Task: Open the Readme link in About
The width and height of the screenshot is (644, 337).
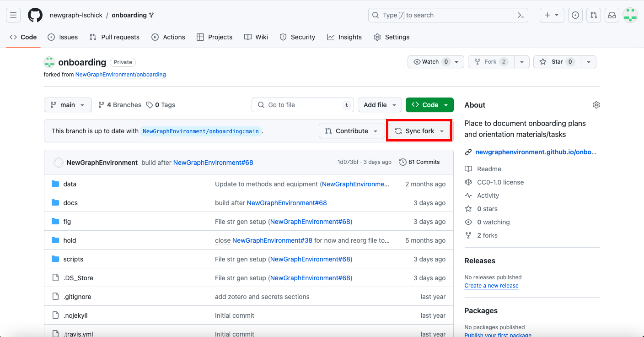Action: click(x=489, y=169)
